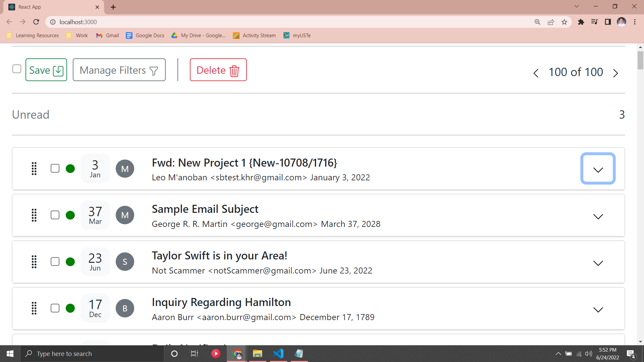
Task: Open the Gmail bookmark
Action: (108, 36)
